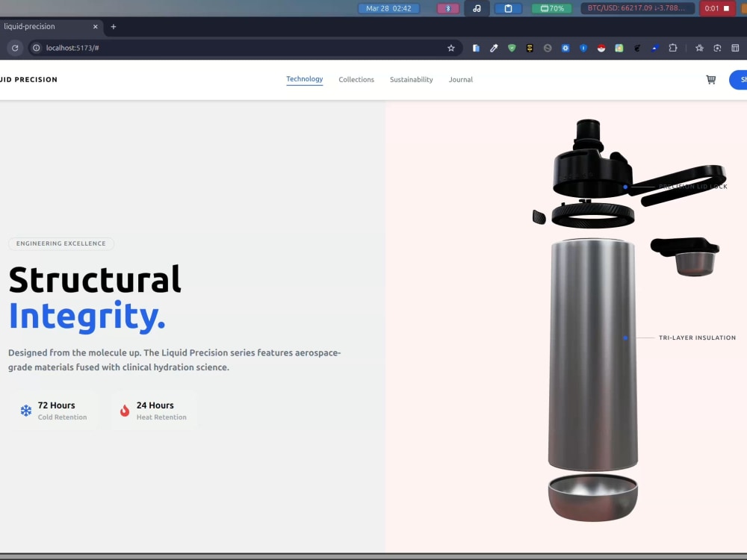747x560 pixels.
Task: Click the PRECISION LID LOCK label
Action: (x=693, y=187)
